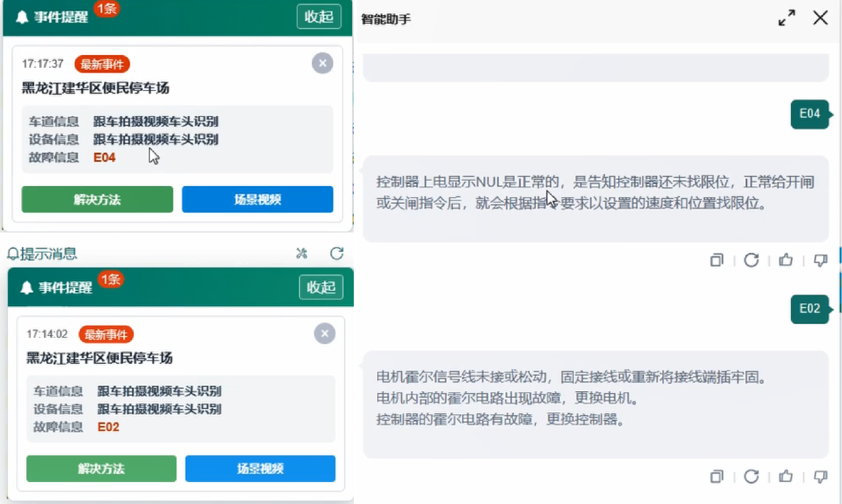The image size is (842, 504).
Task: Close the 智能助手 panel
Action: coord(821,18)
